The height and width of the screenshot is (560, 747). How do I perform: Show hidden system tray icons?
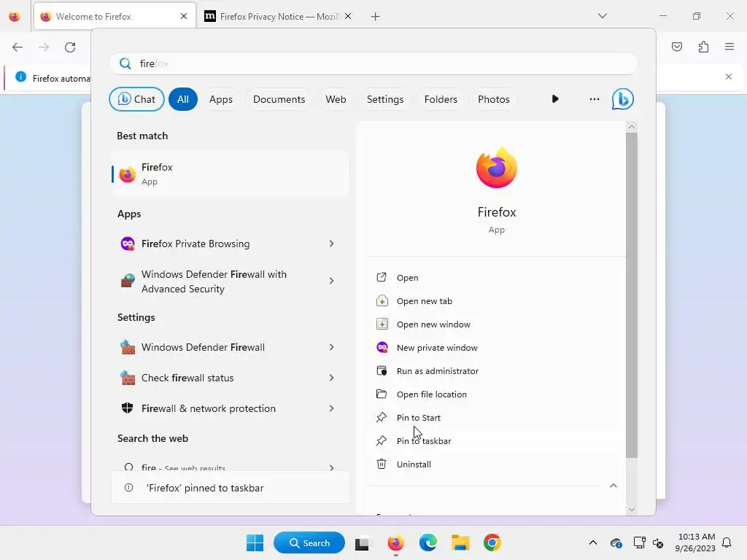(x=592, y=542)
